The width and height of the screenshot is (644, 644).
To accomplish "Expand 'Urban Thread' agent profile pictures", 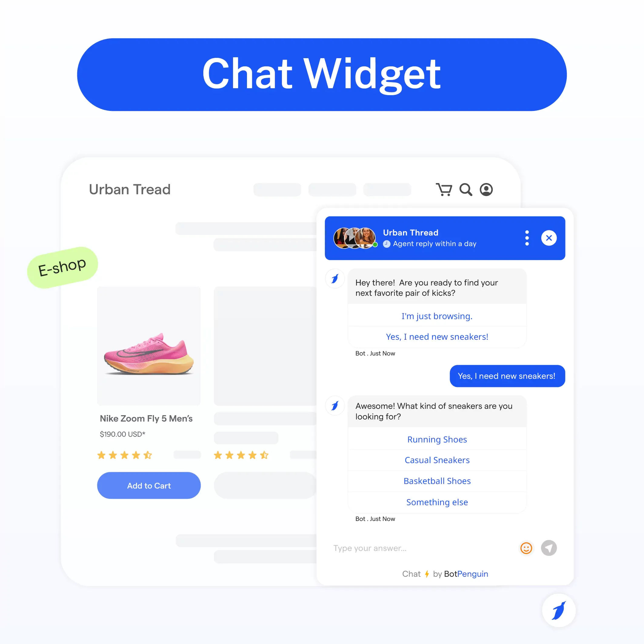I will coord(355,238).
